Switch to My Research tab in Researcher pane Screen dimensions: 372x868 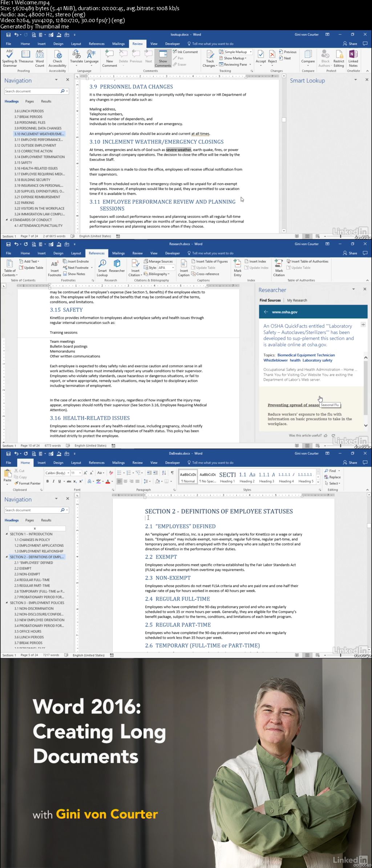pos(297,300)
